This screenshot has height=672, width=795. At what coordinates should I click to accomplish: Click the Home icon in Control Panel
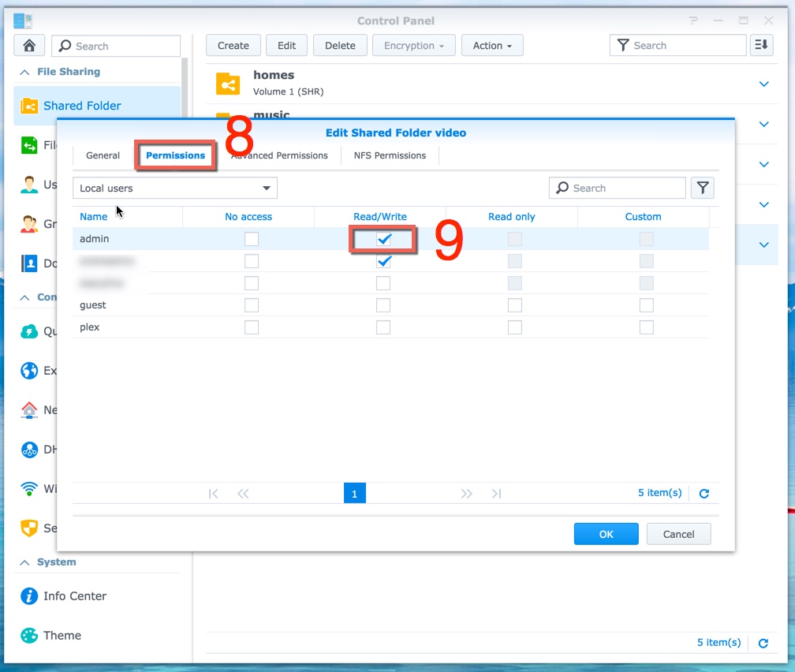tap(29, 46)
